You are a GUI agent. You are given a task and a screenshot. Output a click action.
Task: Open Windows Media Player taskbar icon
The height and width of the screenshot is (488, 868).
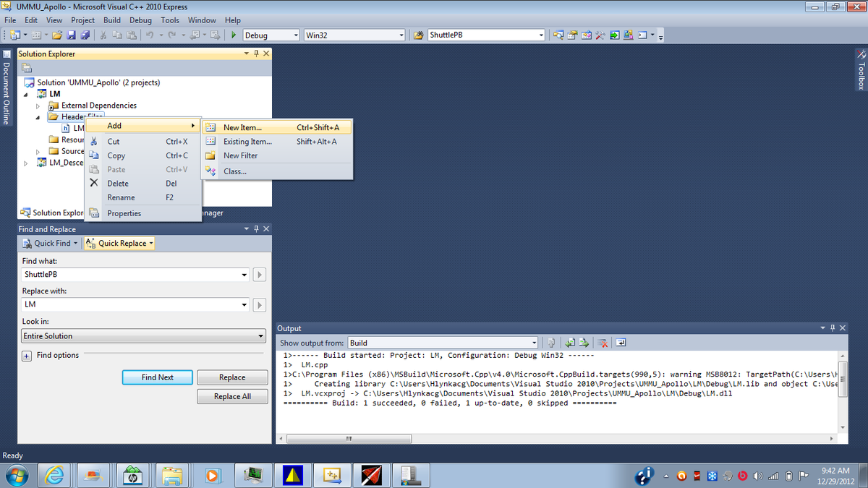point(213,475)
